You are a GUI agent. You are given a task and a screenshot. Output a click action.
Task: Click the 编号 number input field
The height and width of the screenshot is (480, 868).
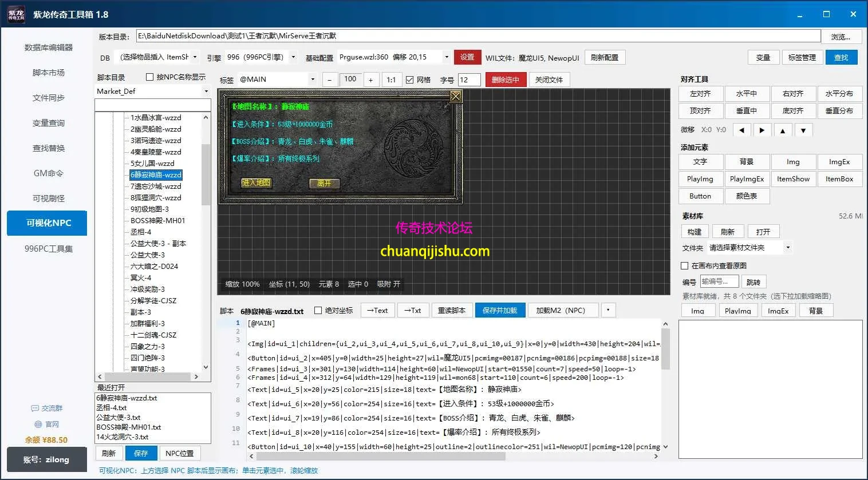(719, 281)
